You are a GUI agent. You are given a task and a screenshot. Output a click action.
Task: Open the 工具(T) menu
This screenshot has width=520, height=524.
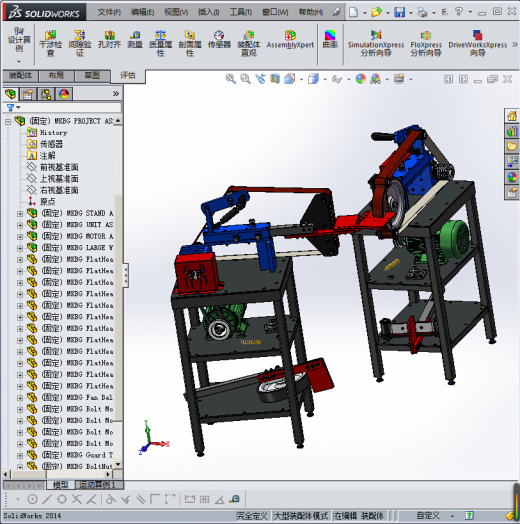tap(241, 12)
